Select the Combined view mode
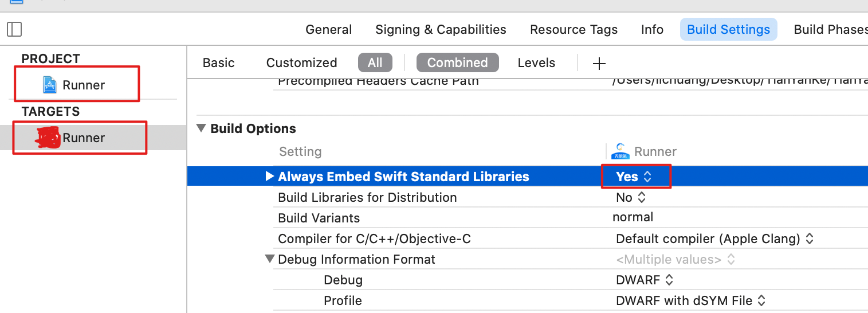This screenshot has height=313, width=868. 457,62
